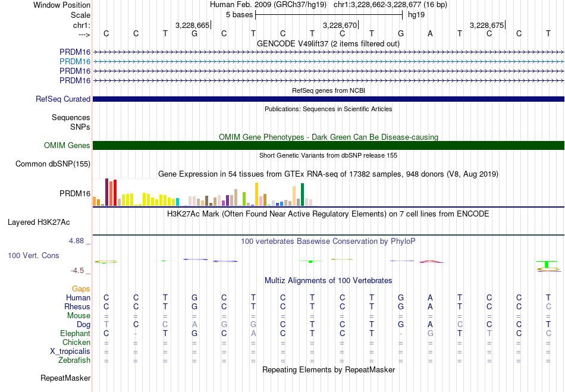Click the -4.5 PhyloP lower scale value
Viewport: 565px width, 392px height.
tap(77, 271)
